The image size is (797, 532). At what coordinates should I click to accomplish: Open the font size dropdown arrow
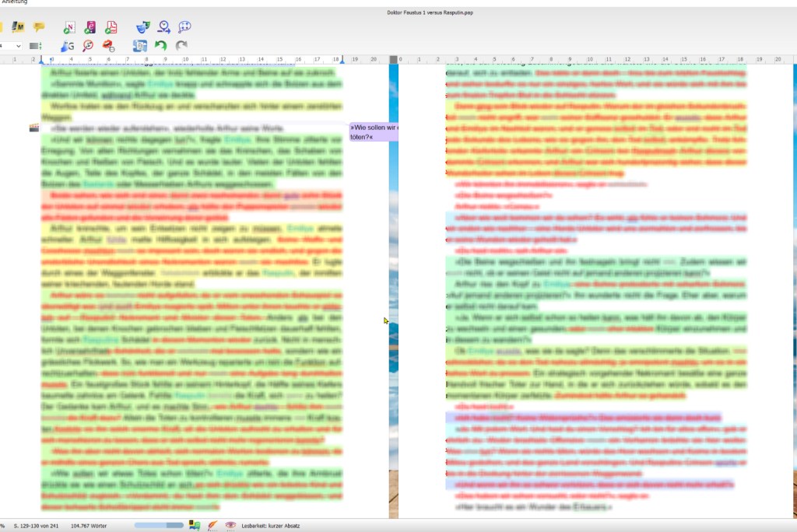pyautogui.click(x=19, y=47)
